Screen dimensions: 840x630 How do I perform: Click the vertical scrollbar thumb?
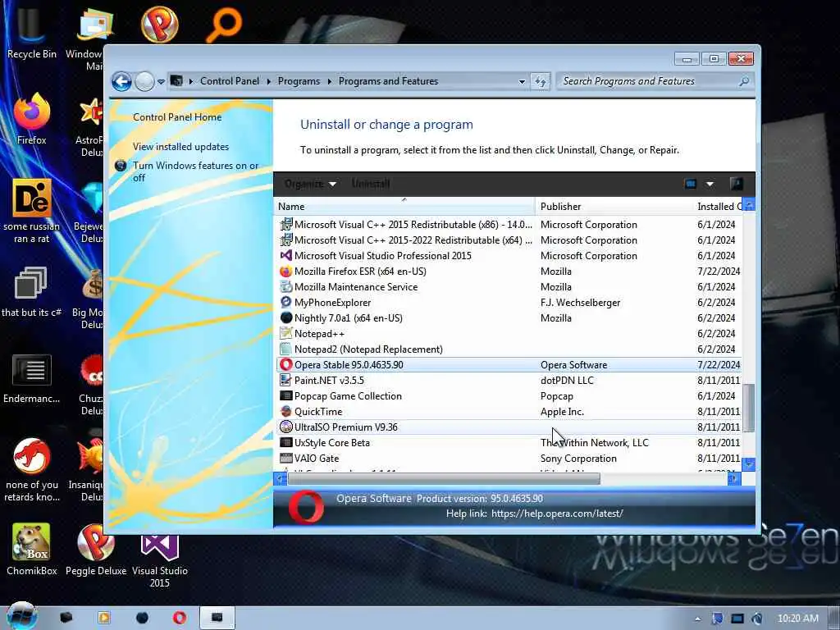(749, 409)
